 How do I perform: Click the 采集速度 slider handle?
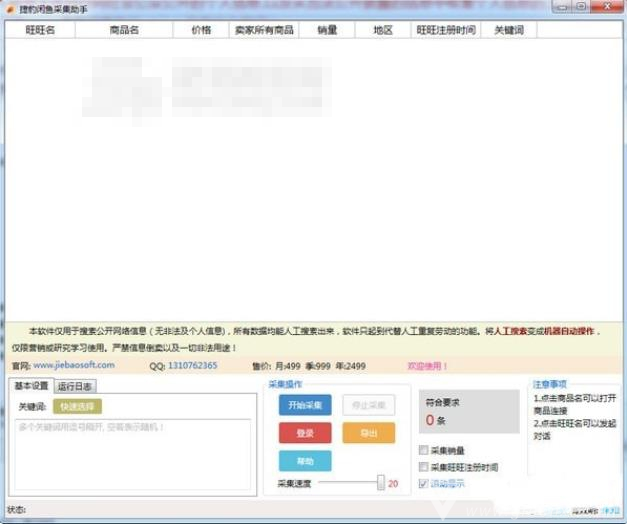pyautogui.click(x=381, y=483)
